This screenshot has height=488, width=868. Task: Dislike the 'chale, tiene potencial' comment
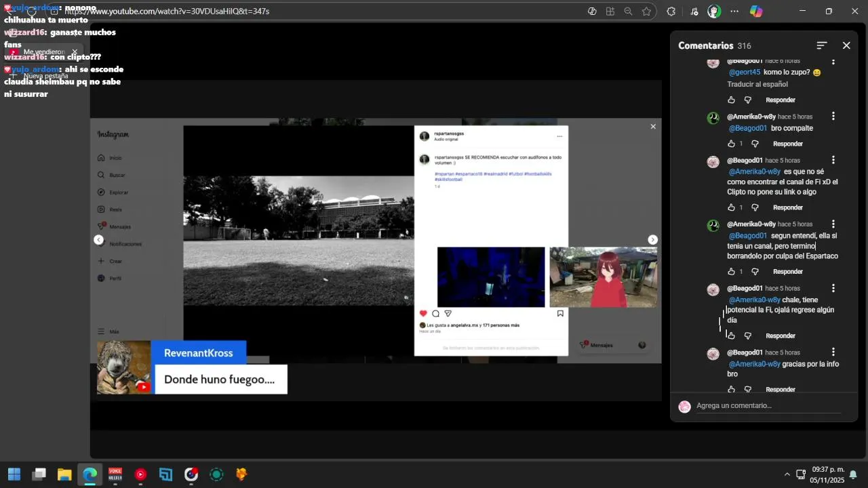[748, 335]
